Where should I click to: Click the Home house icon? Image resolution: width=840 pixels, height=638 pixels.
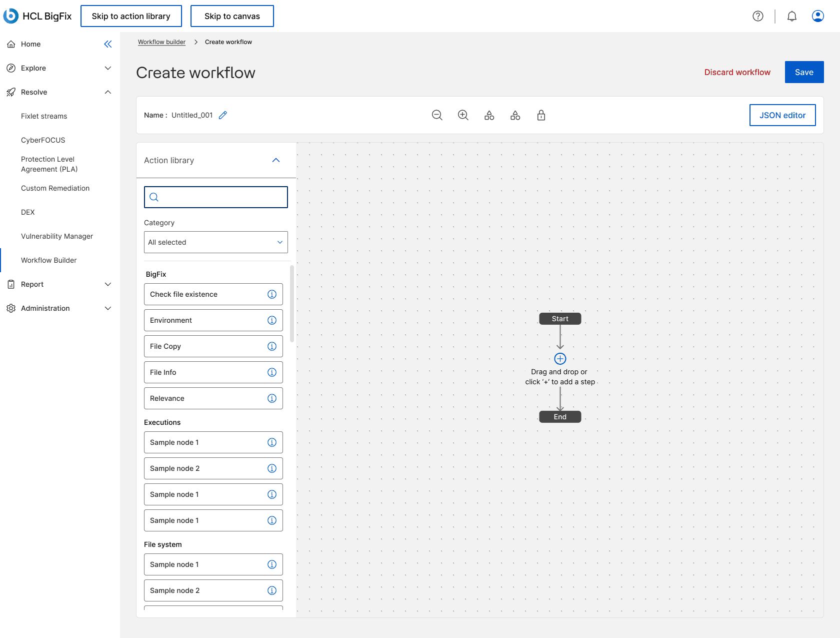tap(11, 44)
